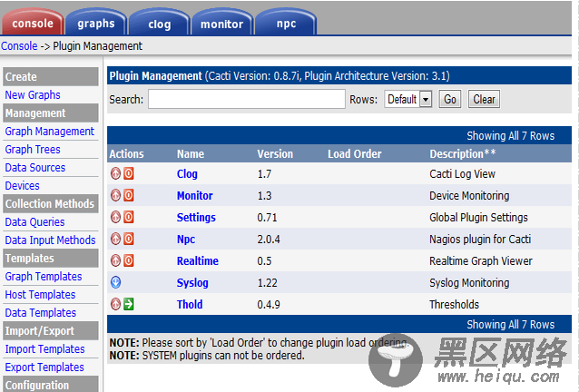Focus the Search input field

click(247, 99)
